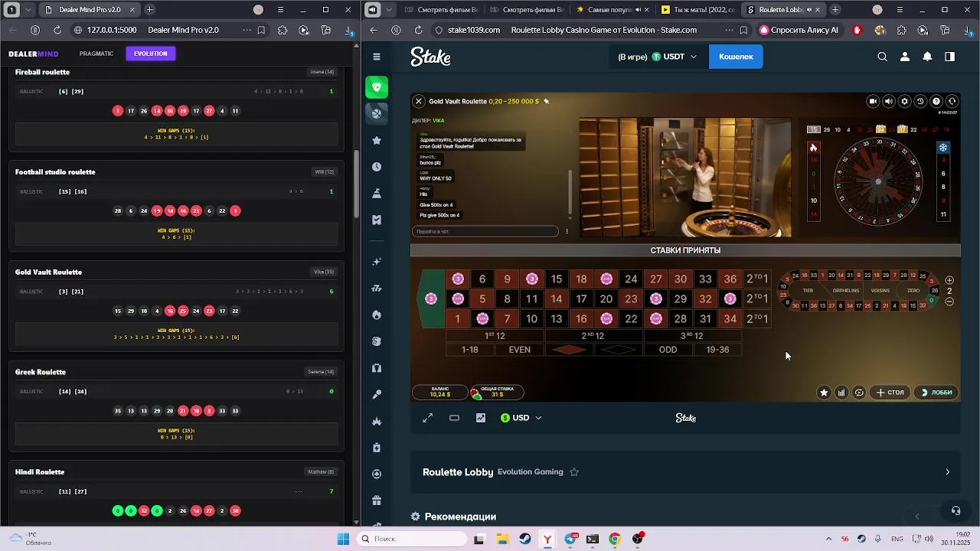Toggle theatre mode below game
This screenshot has height=551, width=980.
tap(454, 418)
